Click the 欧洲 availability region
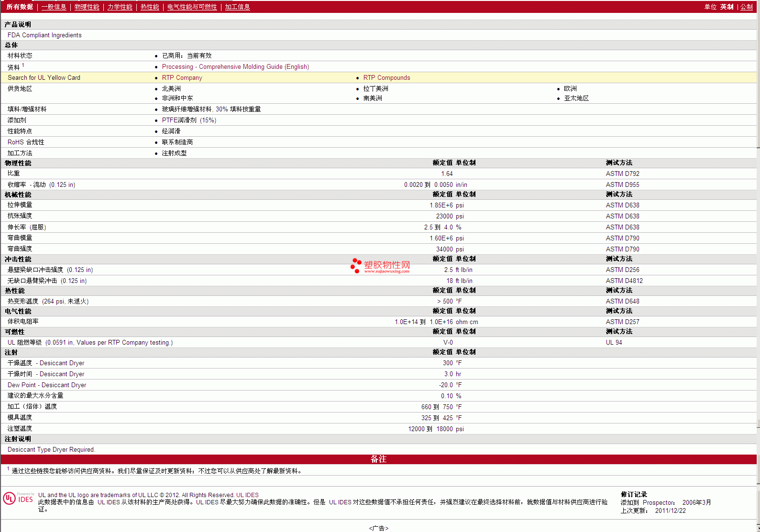 coord(570,89)
